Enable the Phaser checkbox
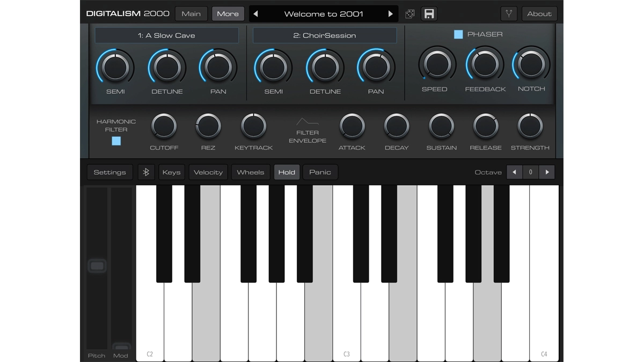Viewport: 644px width, 362px height. pyautogui.click(x=458, y=34)
